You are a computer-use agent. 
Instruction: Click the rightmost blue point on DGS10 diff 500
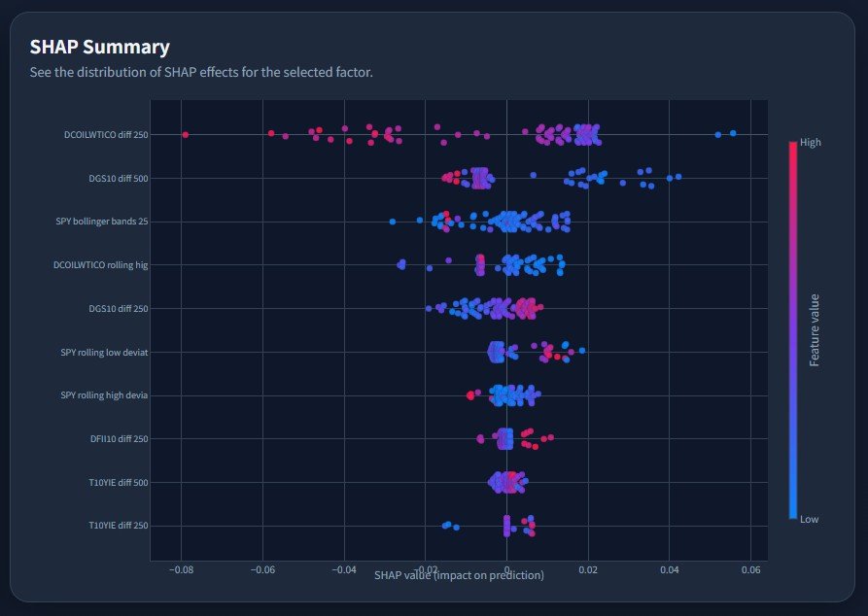click(x=678, y=177)
